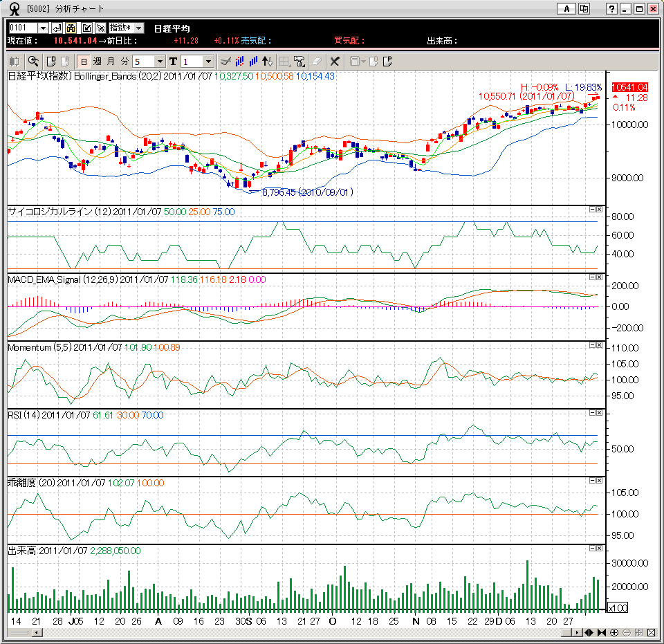
Task: Click the magnifier zoom tool icon
Action: point(33,61)
